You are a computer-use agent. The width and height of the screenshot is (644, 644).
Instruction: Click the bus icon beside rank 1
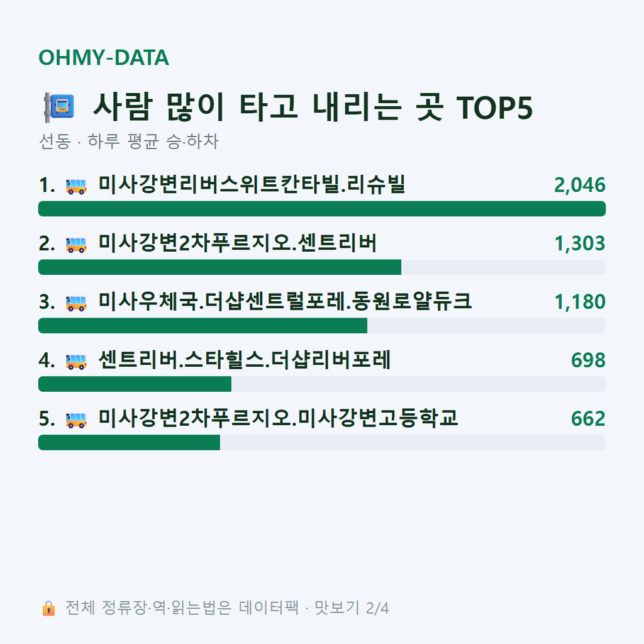click(x=76, y=186)
